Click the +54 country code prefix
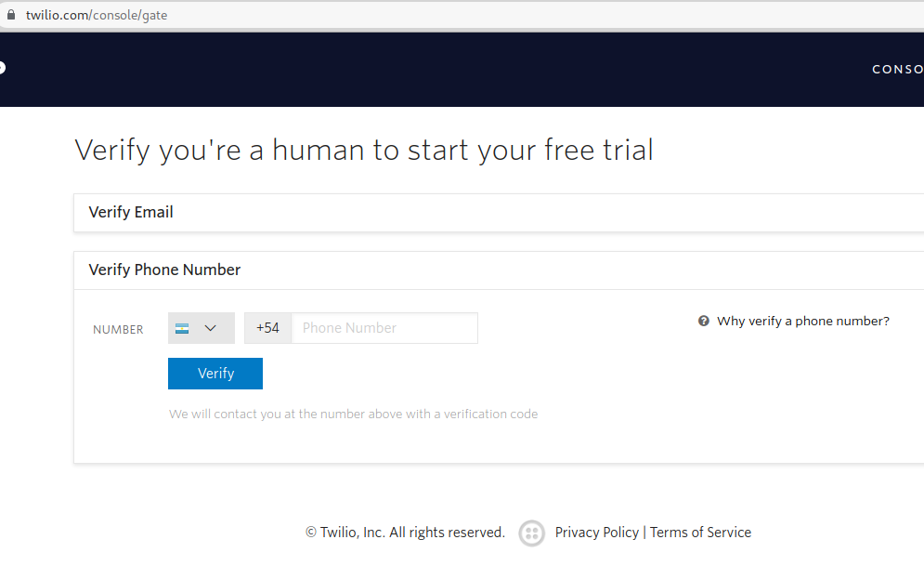This screenshot has width=924, height=566. 267,328
